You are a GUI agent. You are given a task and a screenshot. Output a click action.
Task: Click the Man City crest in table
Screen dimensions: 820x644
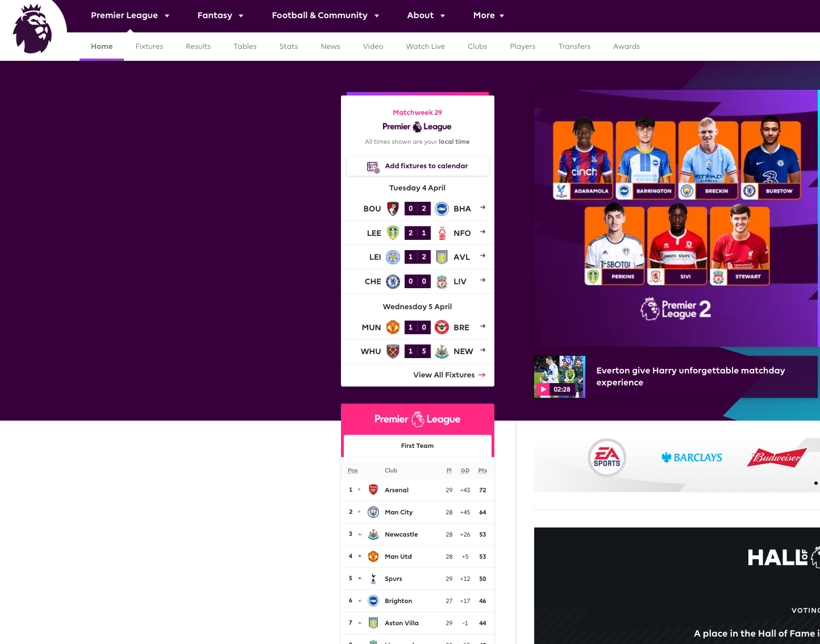pos(373,512)
